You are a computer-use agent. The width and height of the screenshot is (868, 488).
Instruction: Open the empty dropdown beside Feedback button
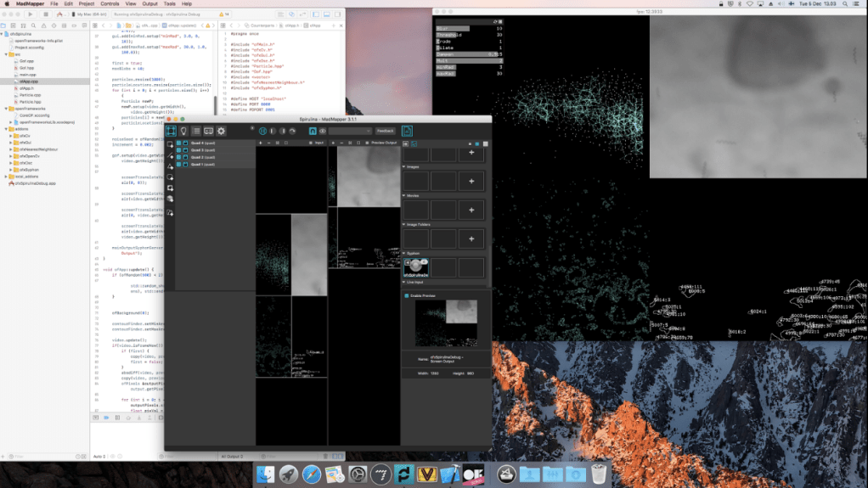[x=350, y=132]
